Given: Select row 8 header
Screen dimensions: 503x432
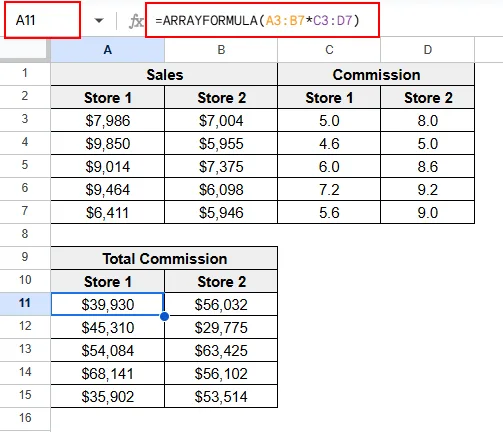Looking at the screenshot, I should click(x=25, y=235).
